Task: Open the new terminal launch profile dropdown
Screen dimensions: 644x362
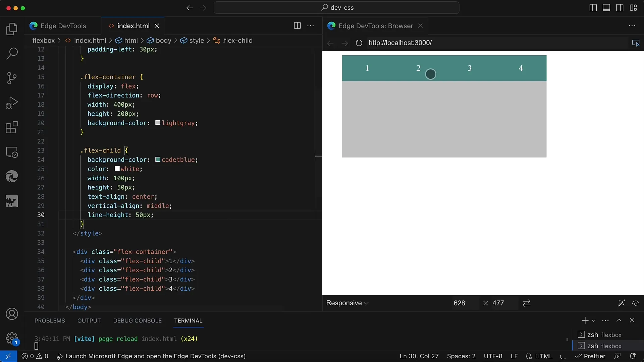Action: coord(594,321)
